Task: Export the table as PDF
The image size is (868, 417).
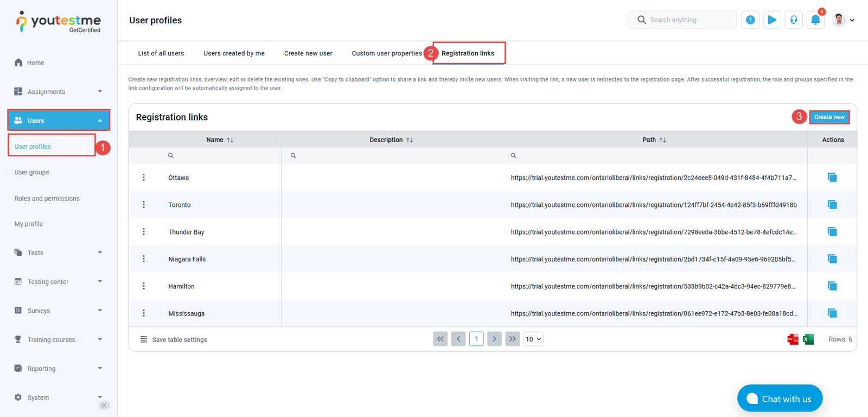Action: tap(793, 339)
